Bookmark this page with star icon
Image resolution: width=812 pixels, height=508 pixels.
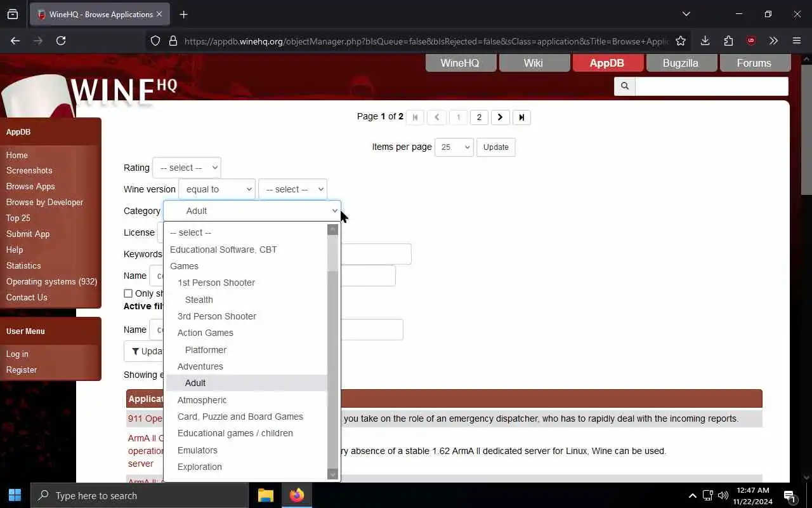pyautogui.click(x=681, y=41)
